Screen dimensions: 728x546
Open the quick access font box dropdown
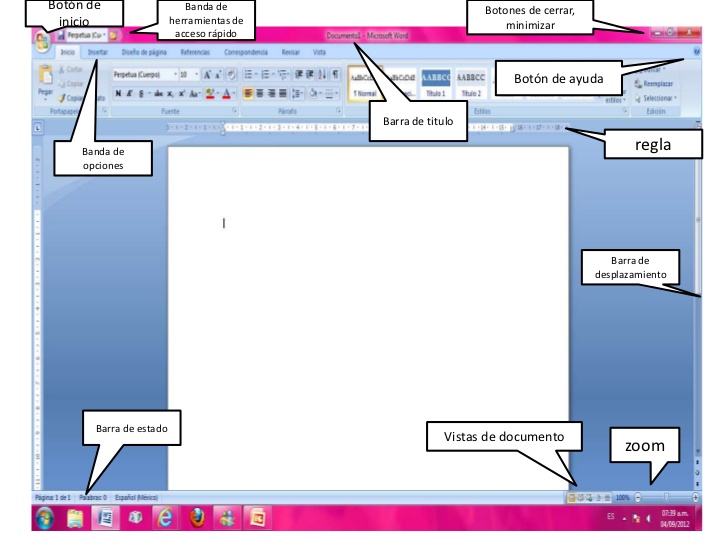pyautogui.click(x=104, y=35)
